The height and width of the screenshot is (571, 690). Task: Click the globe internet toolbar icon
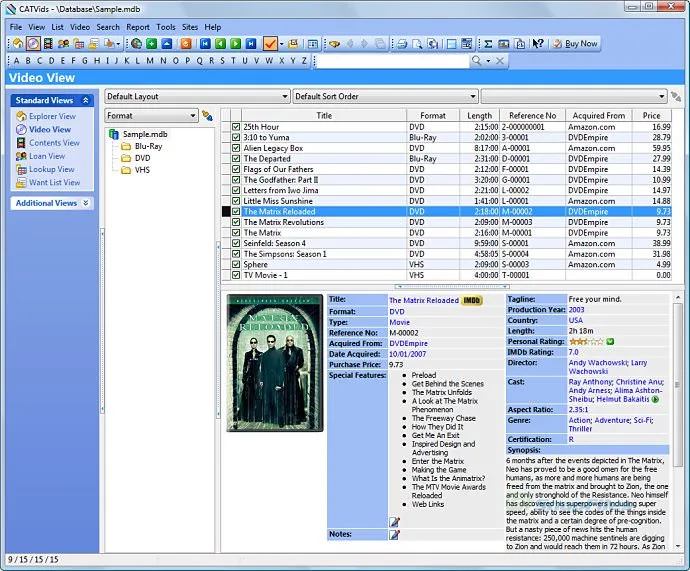[136, 44]
